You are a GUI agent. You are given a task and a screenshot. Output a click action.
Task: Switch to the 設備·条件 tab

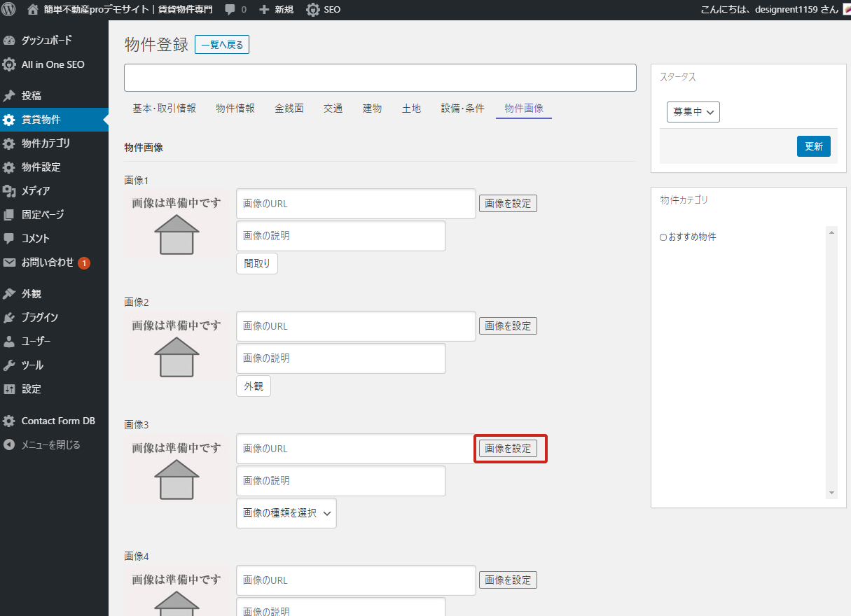[x=462, y=108]
